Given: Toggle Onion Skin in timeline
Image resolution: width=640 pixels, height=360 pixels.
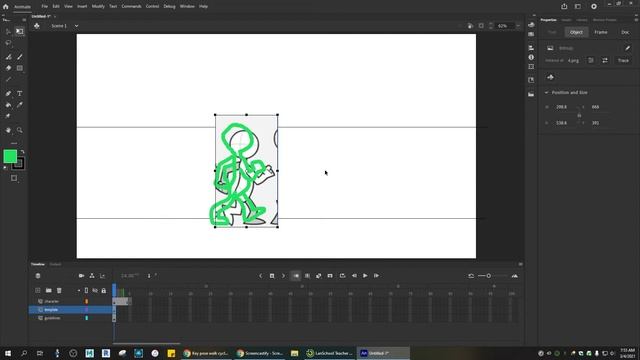Looking at the screenshot, I should pyautogui.click(x=296, y=276).
